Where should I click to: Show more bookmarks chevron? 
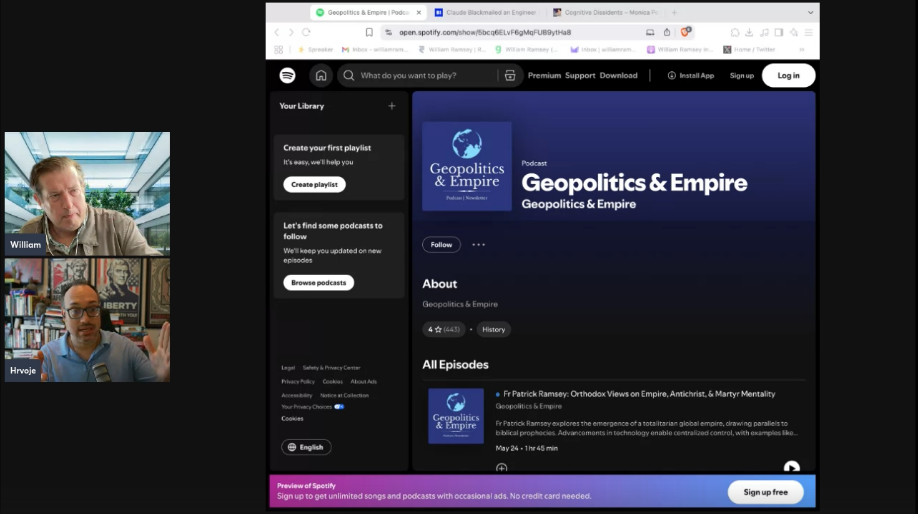(x=801, y=50)
